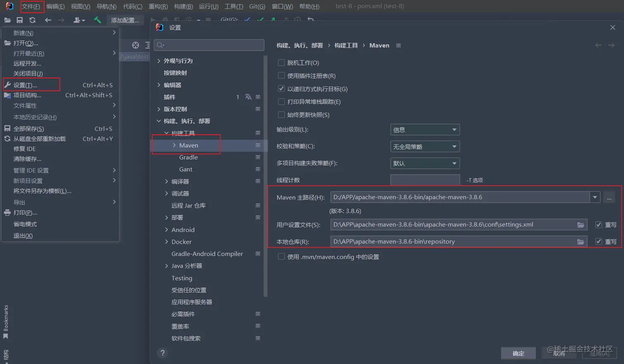Collapse the 构建、执行、部署 tree node

coord(159,121)
